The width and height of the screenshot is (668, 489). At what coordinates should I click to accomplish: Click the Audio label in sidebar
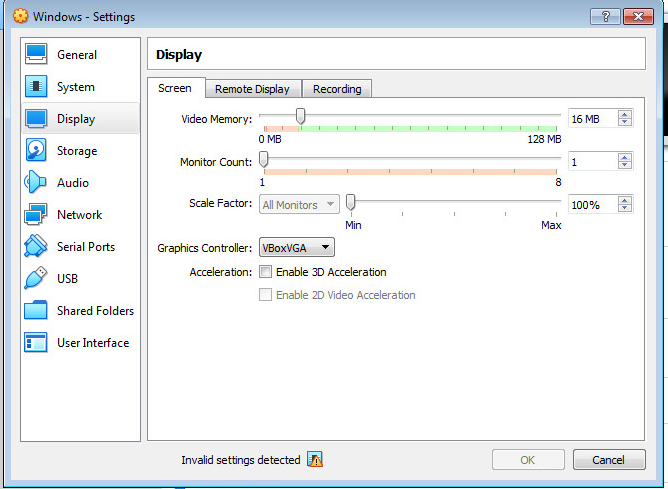coord(73,183)
